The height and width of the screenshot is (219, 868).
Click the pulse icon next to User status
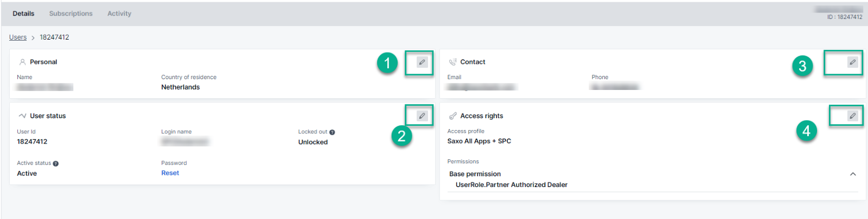22,116
